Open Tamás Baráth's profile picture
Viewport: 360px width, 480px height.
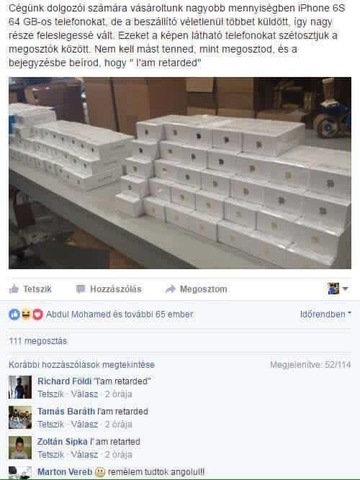[20, 417]
